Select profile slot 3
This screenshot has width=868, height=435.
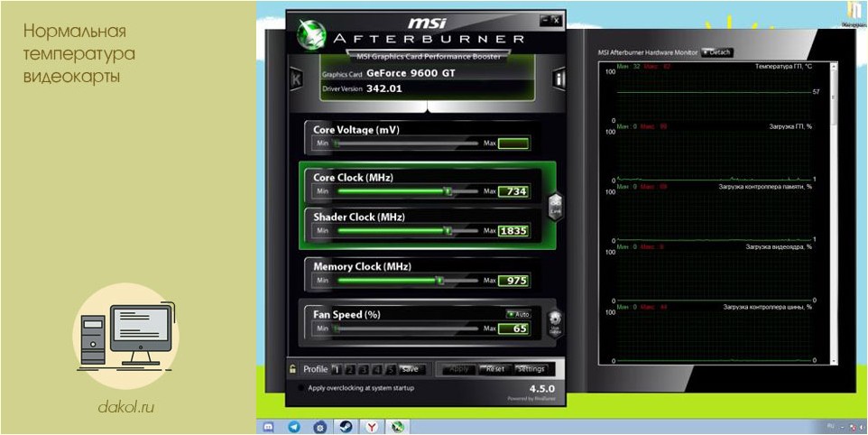tap(365, 369)
